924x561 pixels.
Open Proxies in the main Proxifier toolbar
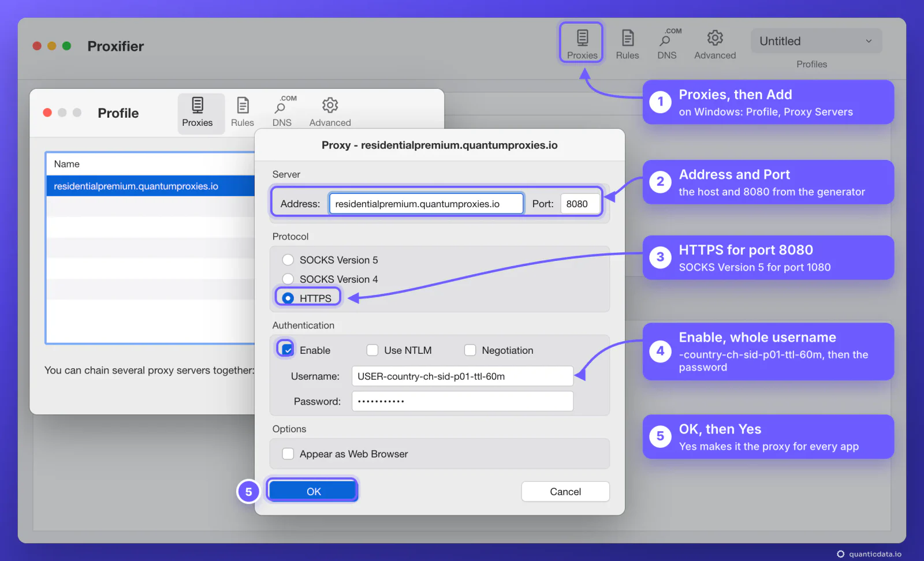point(582,43)
